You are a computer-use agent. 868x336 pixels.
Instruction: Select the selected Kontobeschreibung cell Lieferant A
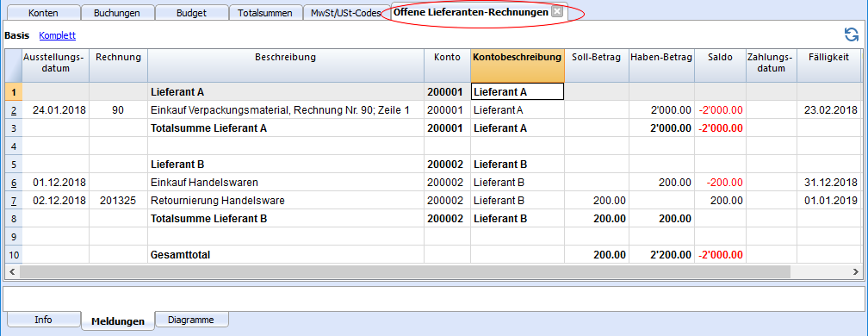click(x=518, y=92)
